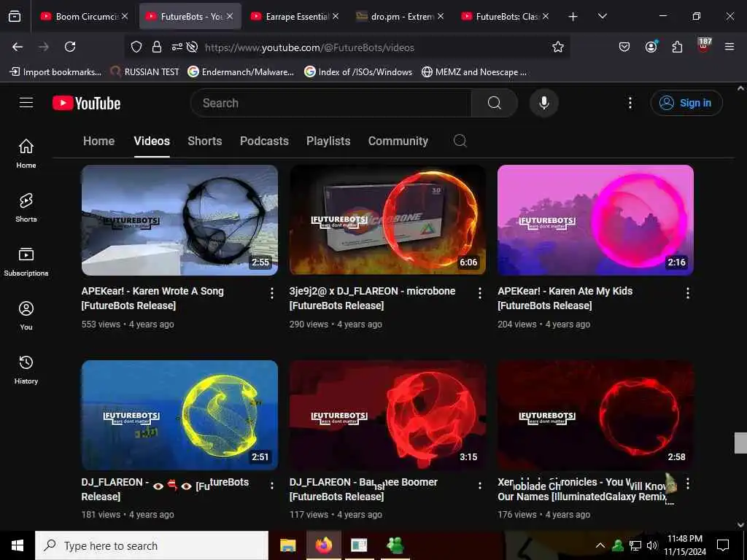747x560 pixels.
Task: Show hidden system tray icons
Action: [600, 545]
